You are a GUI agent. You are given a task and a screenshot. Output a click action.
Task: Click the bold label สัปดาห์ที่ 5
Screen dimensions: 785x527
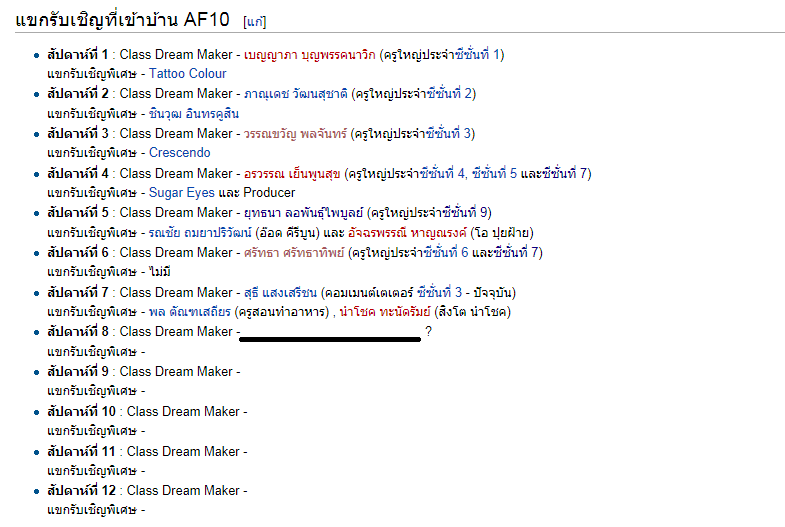click(x=78, y=213)
